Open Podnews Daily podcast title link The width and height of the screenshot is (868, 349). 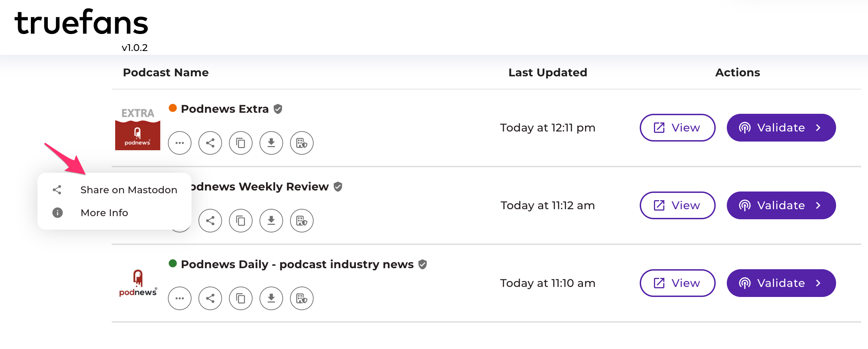[x=297, y=264]
